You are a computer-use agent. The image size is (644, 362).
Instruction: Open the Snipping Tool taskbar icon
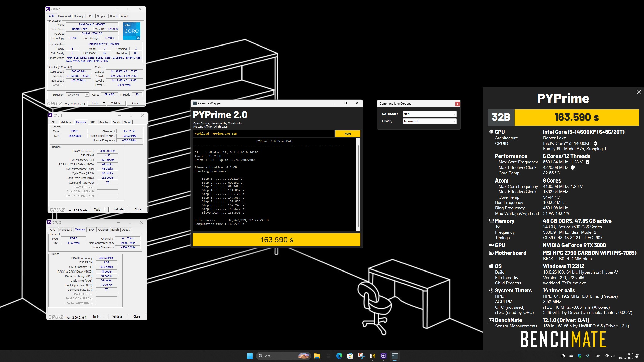[x=361, y=356]
